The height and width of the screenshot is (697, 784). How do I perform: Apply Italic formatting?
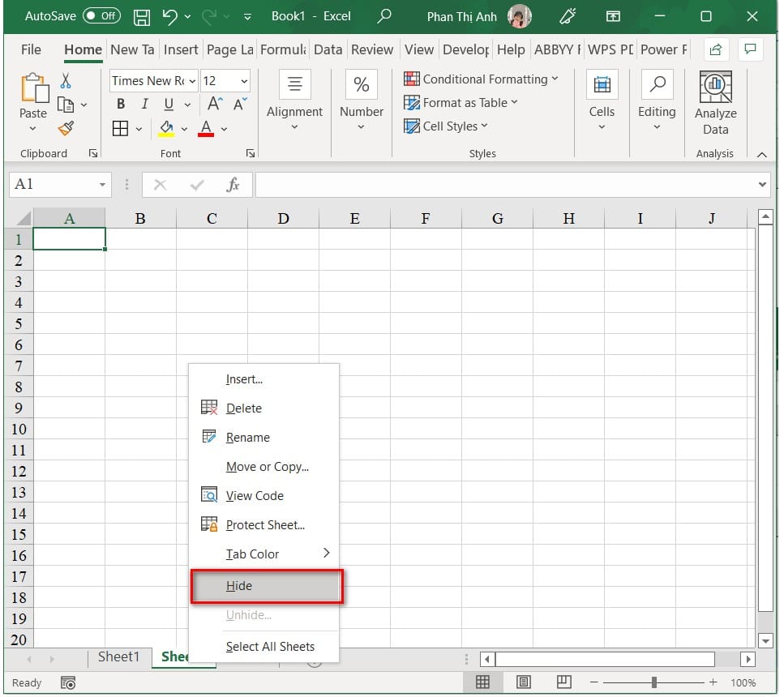(144, 104)
